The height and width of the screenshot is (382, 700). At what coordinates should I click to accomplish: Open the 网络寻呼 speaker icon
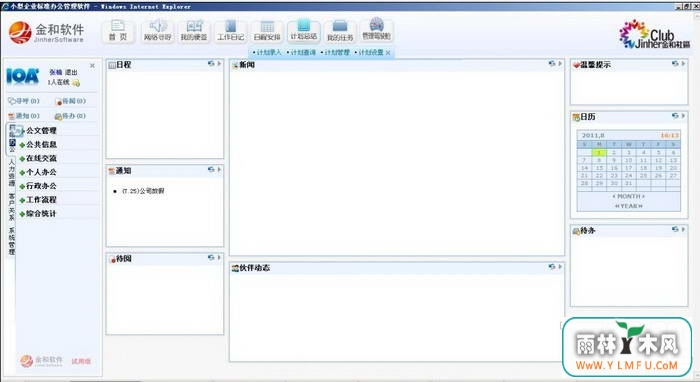pyautogui.click(x=157, y=31)
